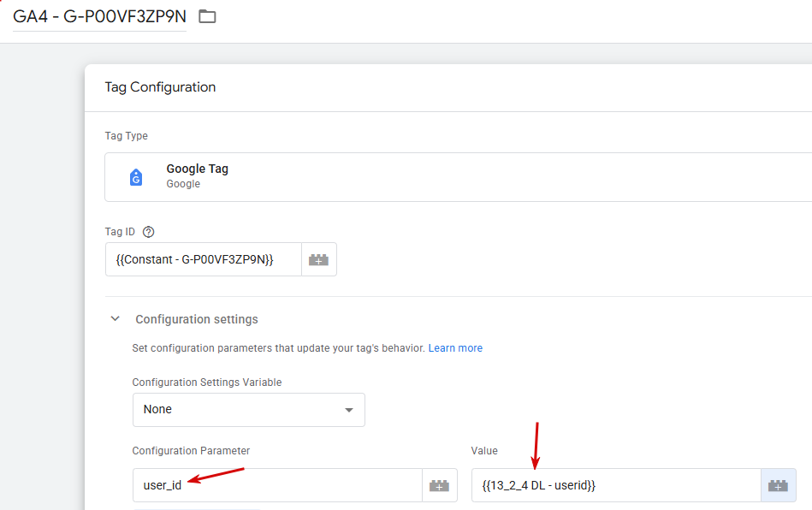Image resolution: width=812 pixels, height=510 pixels.
Task: Open the Tag ID help question mark
Action: (x=149, y=232)
